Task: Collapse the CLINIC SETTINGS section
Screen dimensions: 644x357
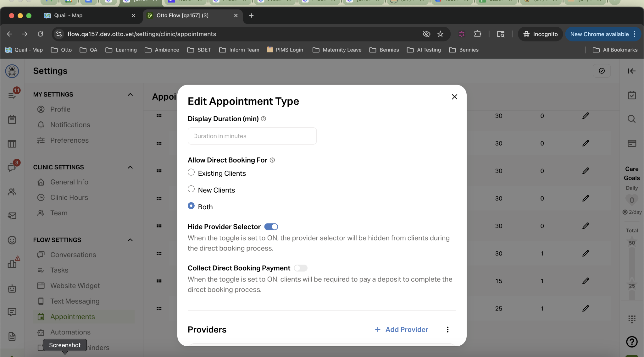Action: click(x=130, y=167)
